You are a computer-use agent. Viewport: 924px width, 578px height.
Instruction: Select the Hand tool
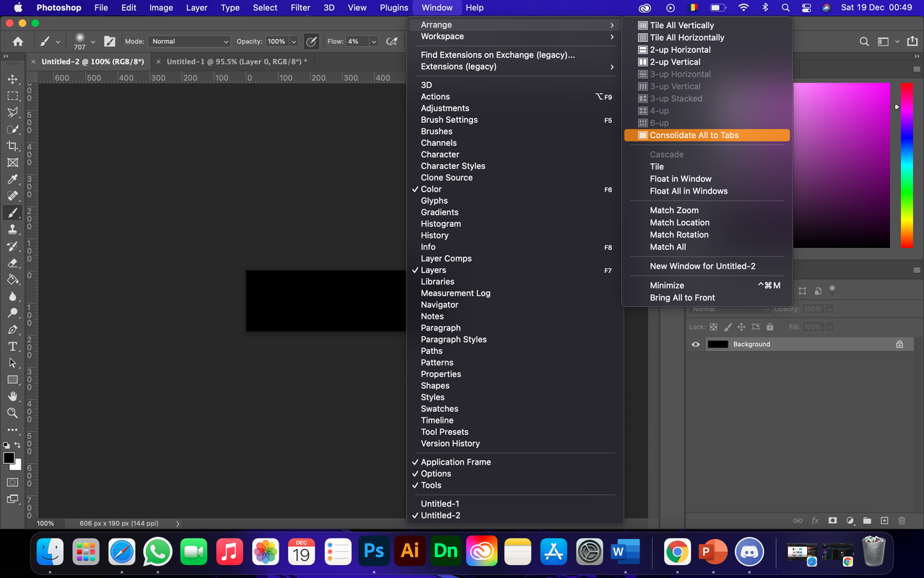pyautogui.click(x=12, y=396)
